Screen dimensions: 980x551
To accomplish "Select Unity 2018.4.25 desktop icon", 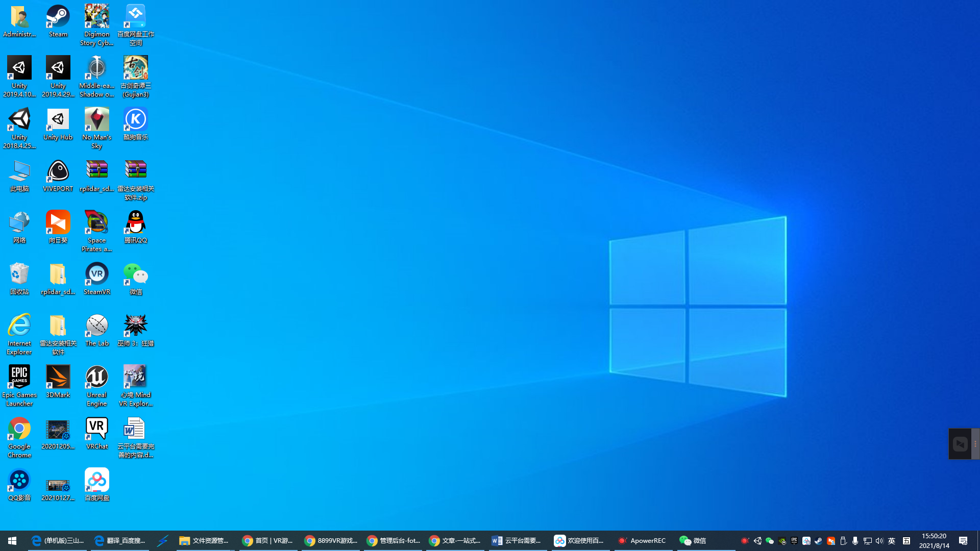I will tap(19, 129).
